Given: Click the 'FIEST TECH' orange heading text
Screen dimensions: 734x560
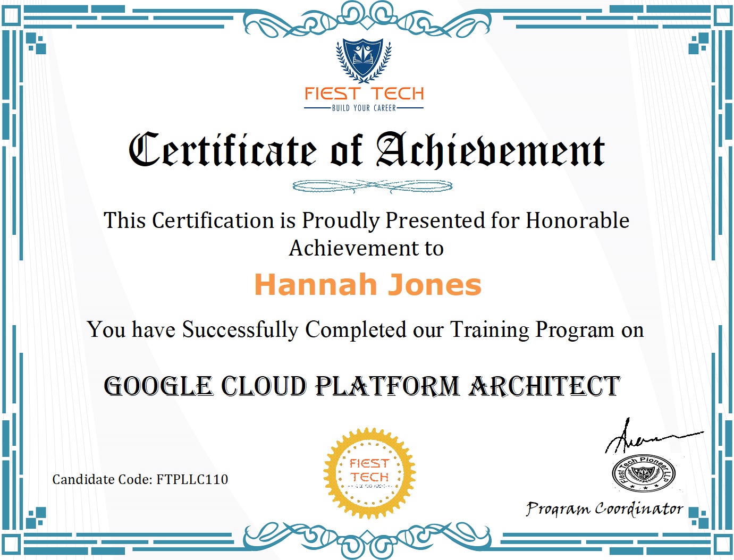Looking at the screenshot, I should 364,94.
